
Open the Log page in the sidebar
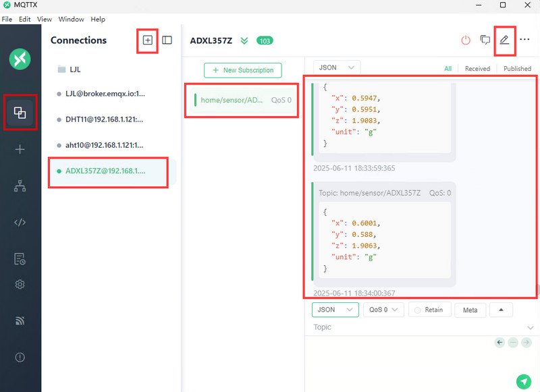click(x=20, y=259)
